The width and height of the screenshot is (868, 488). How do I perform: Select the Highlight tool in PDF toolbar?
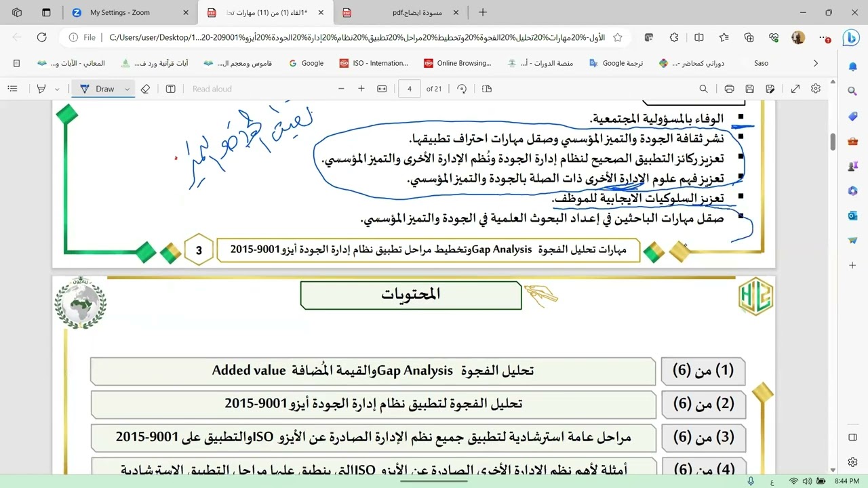41,89
